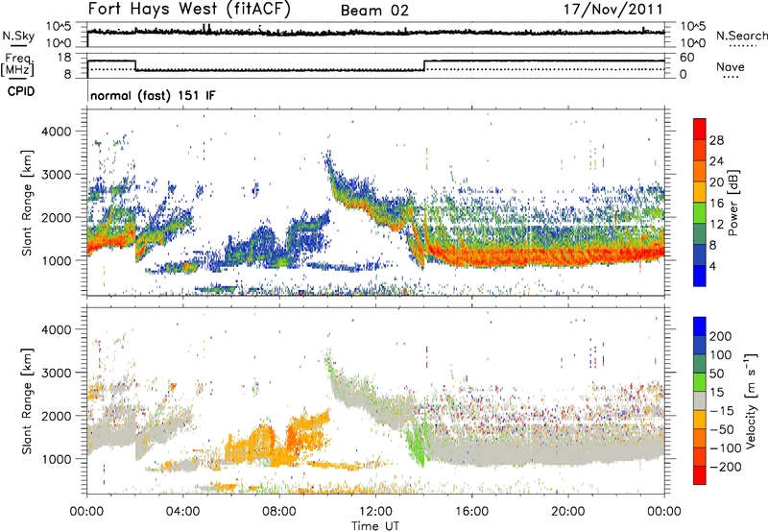The image size is (768, 532).
Task: Click the gray segment of the Velocity color bar
Action: click(x=700, y=401)
